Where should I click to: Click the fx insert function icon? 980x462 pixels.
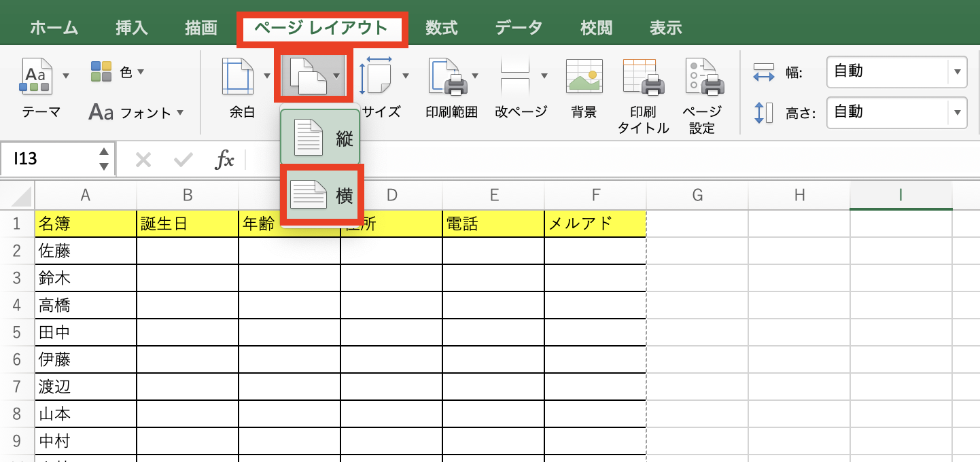point(225,159)
